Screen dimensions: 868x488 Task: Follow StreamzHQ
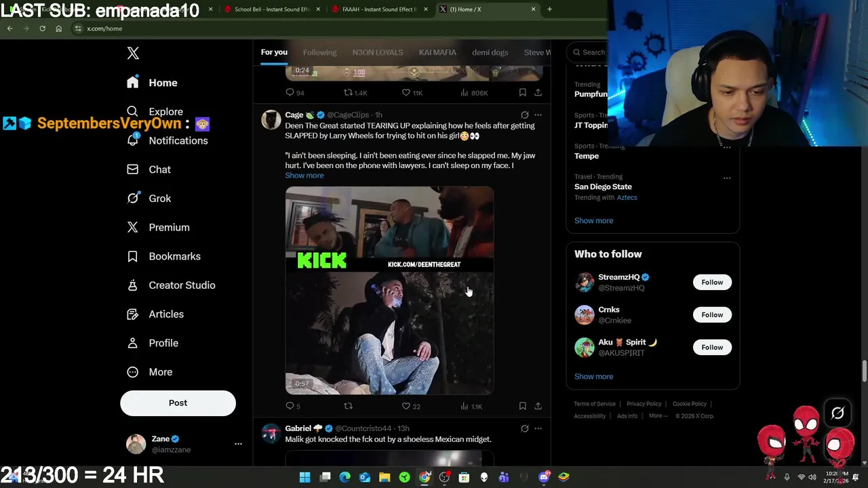click(x=712, y=283)
